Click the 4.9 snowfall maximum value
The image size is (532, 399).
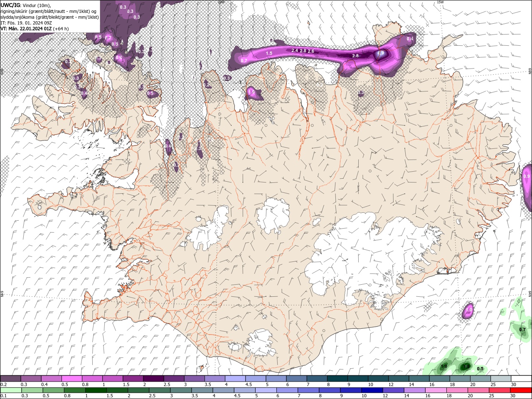pyautogui.click(x=380, y=54)
